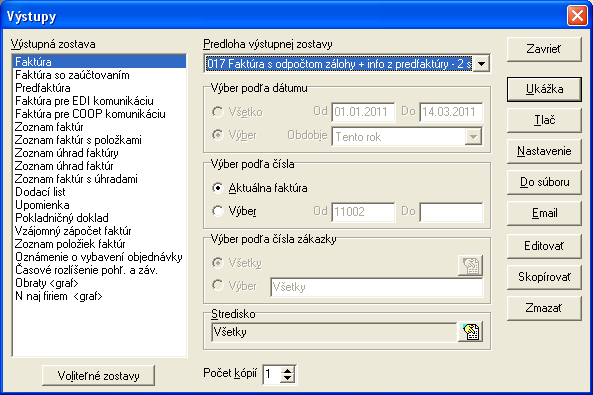Click the Od date field 01.01.2011

[x=363, y=112]
